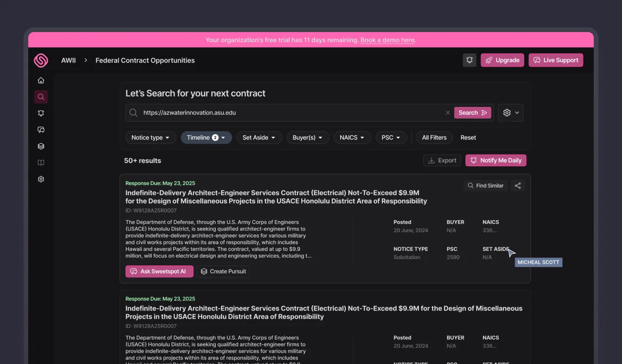Open the first contract result title
622x364 pixels.
[276, 197]
